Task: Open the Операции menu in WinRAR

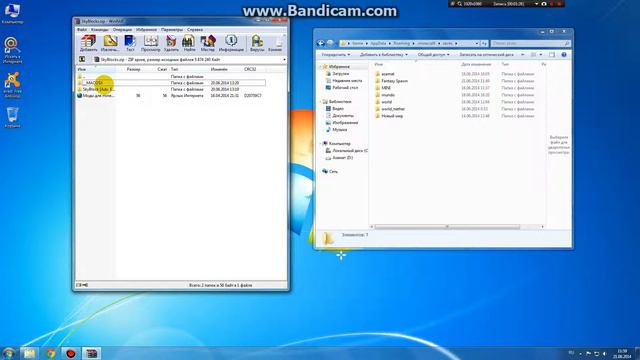Action: 122,30
